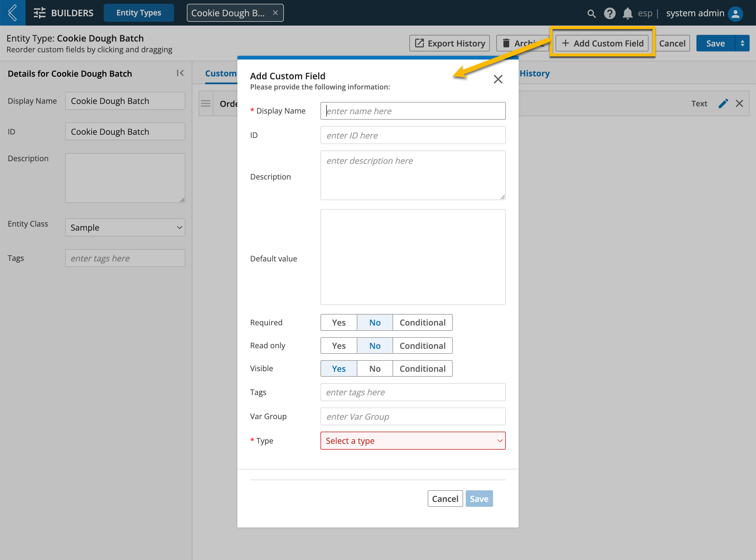
Task: Open the Entity Types tab
Action: pos(139,13)
